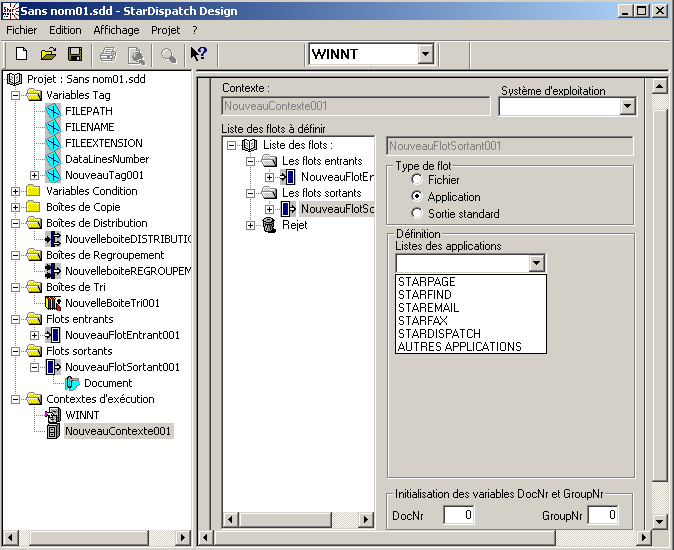Choose STAREMAIL from the applications list
This screenshot has width=674, height=550.
coord(428,308)
